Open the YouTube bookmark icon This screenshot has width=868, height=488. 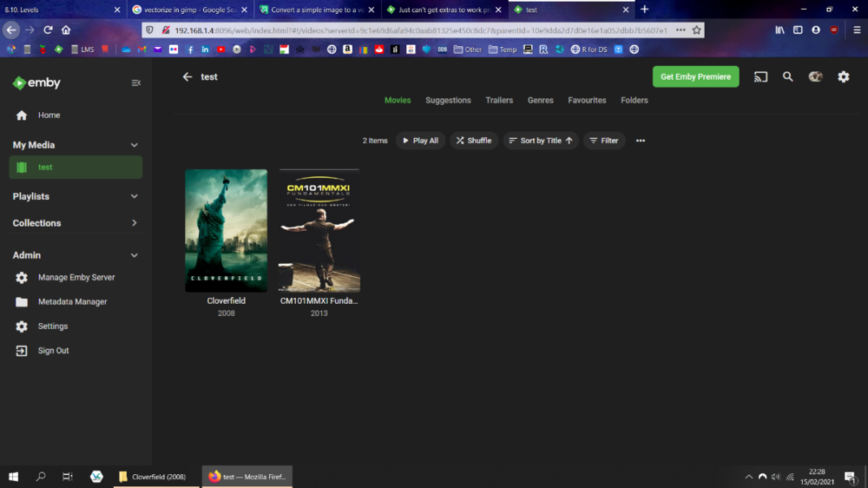coord(220,49)
